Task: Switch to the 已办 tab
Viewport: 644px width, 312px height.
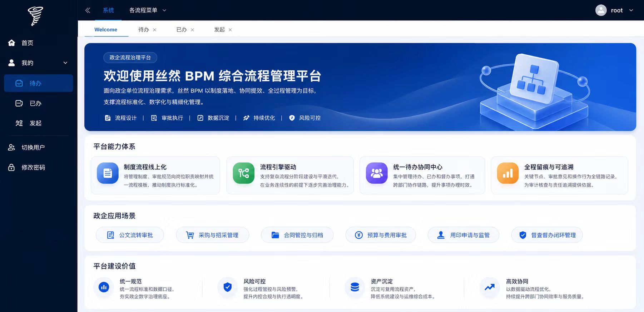Action: click(x=182, y=30)
